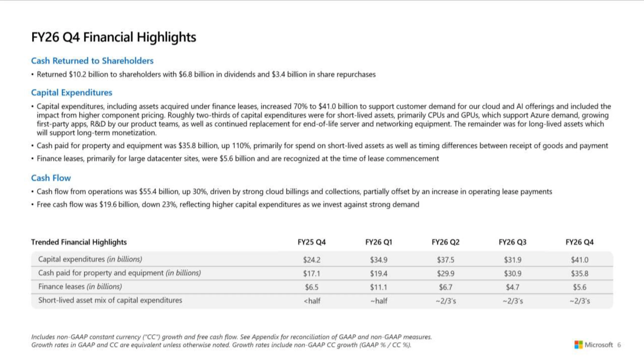This screenshot has height=362, width=644.
Task: Click the Finance leases row label
Action: [x=80, y=286]
